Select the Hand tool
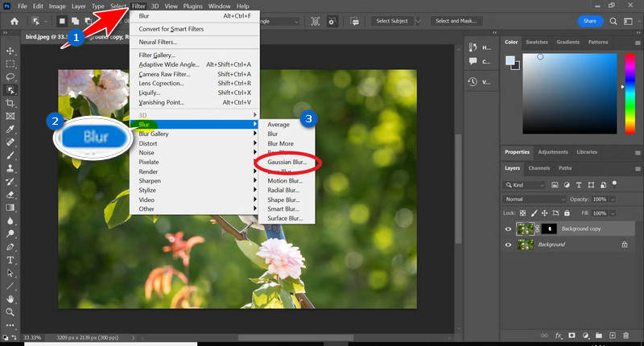 [10, 299]
